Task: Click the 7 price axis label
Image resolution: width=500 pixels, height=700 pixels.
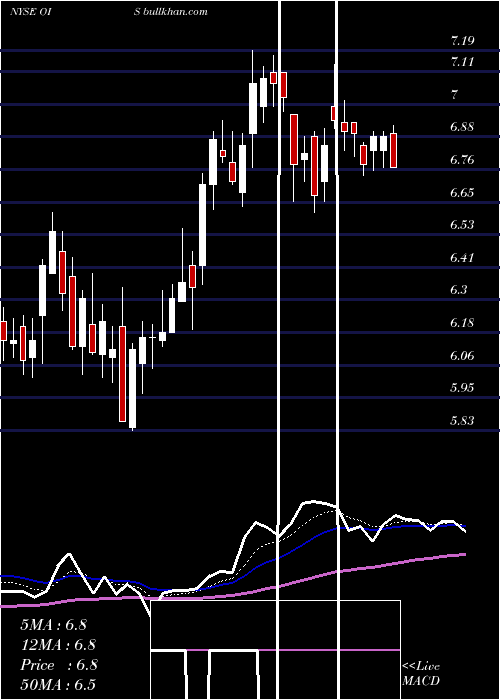Action: (454, 95)
